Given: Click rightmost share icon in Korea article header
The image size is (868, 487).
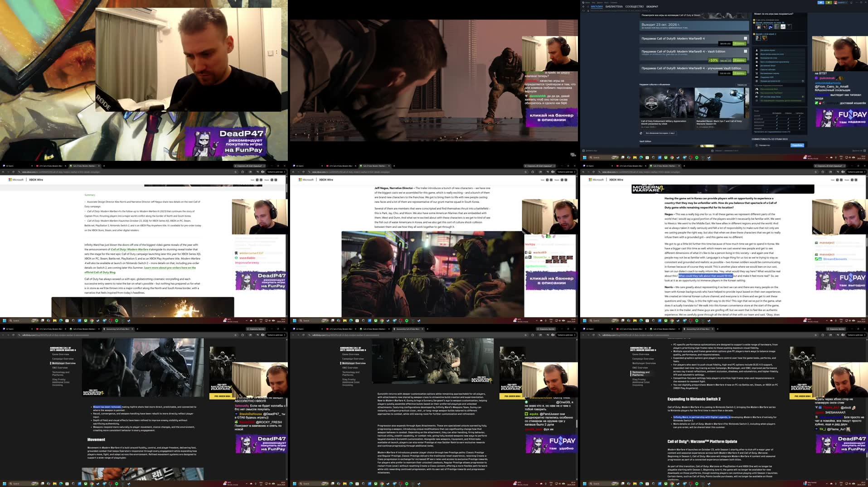Looking at the screenshot, I should tap(857, 180).
